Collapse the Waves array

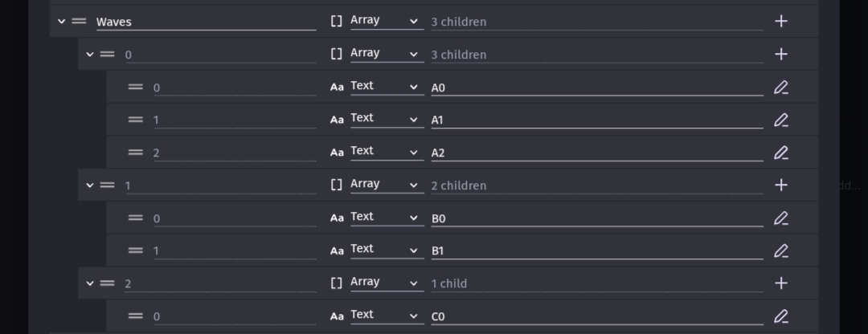61,22
